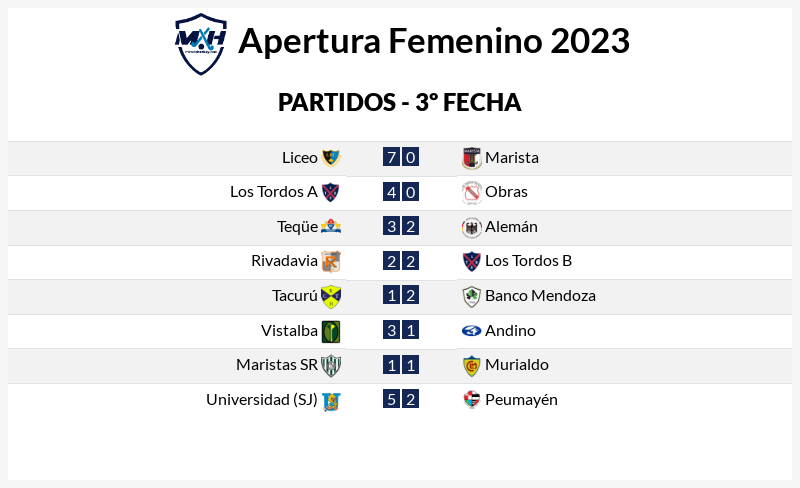Click the Universidad (SJ) 5 score box

click(x=391, y=399)
